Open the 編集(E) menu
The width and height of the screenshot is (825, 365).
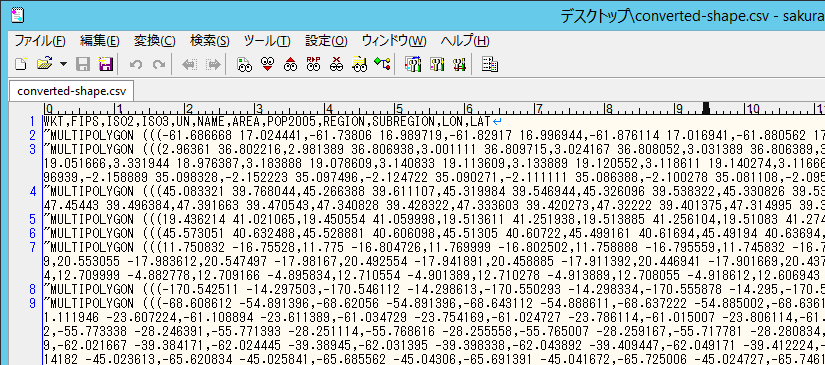pos(100,41)
